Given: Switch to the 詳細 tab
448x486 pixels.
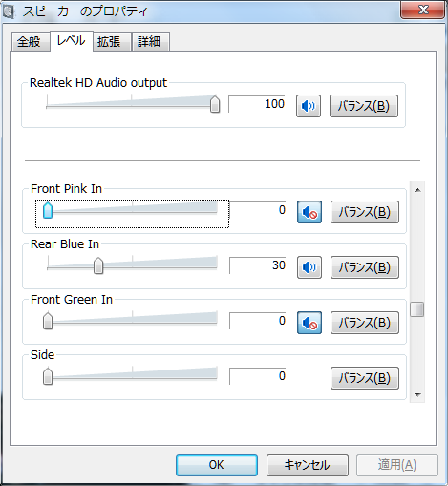Looking at the screenshot, I should [x=151, y=42].
